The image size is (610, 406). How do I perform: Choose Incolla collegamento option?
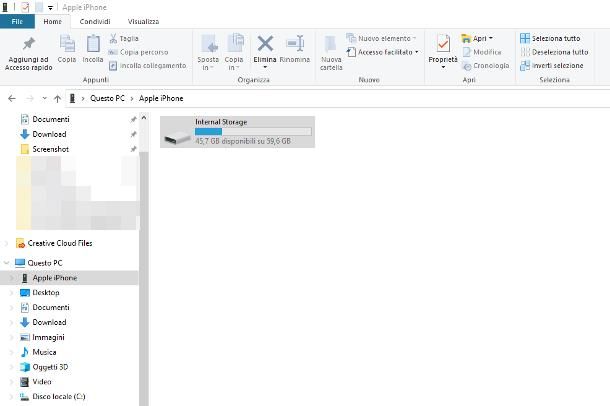click(148, 66)
